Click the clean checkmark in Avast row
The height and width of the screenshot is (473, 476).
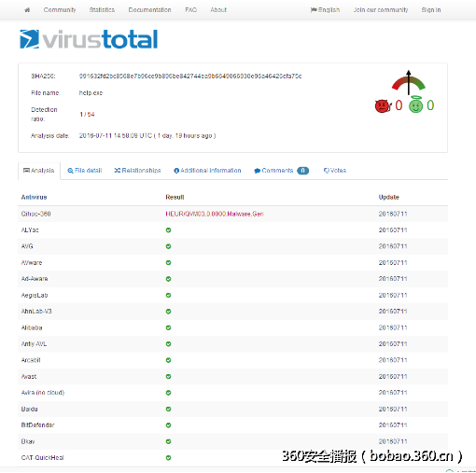[168, 376]
